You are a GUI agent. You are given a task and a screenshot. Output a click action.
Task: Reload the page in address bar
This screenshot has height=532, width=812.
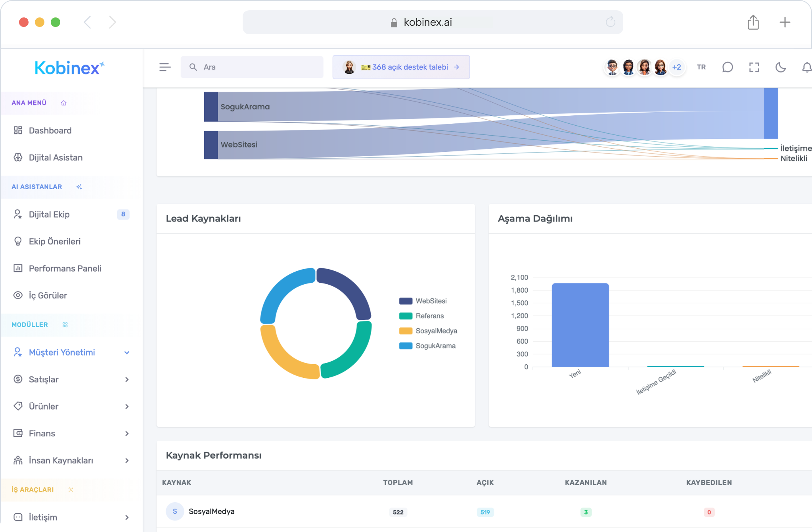tap(611, 22)
